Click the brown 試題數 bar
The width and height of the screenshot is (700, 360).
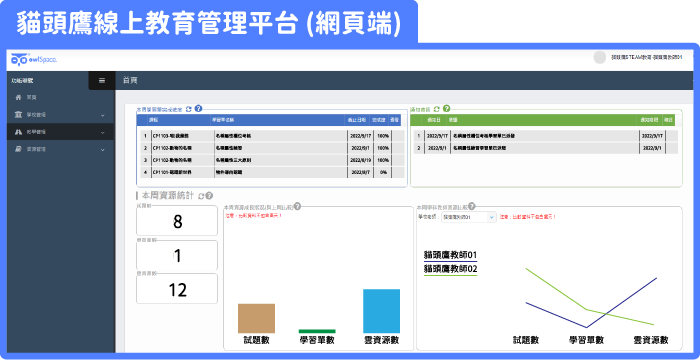(x=256, y=318)
